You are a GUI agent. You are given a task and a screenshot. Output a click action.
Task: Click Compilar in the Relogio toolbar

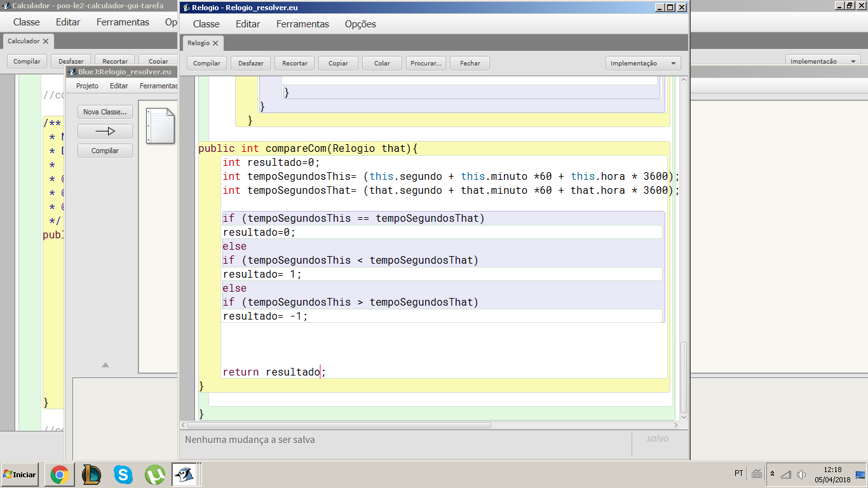pos(207,64)
